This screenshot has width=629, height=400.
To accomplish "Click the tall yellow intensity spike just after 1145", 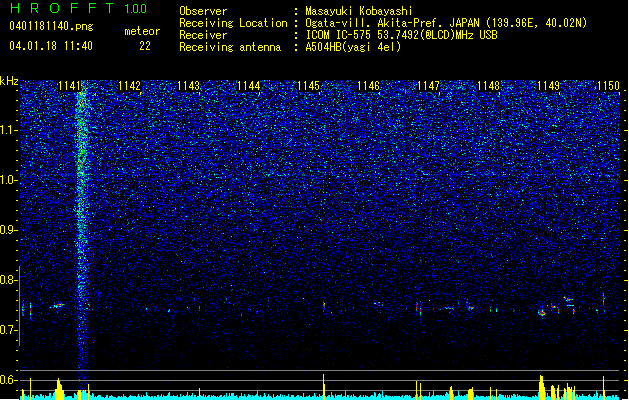I will (324, 385).
